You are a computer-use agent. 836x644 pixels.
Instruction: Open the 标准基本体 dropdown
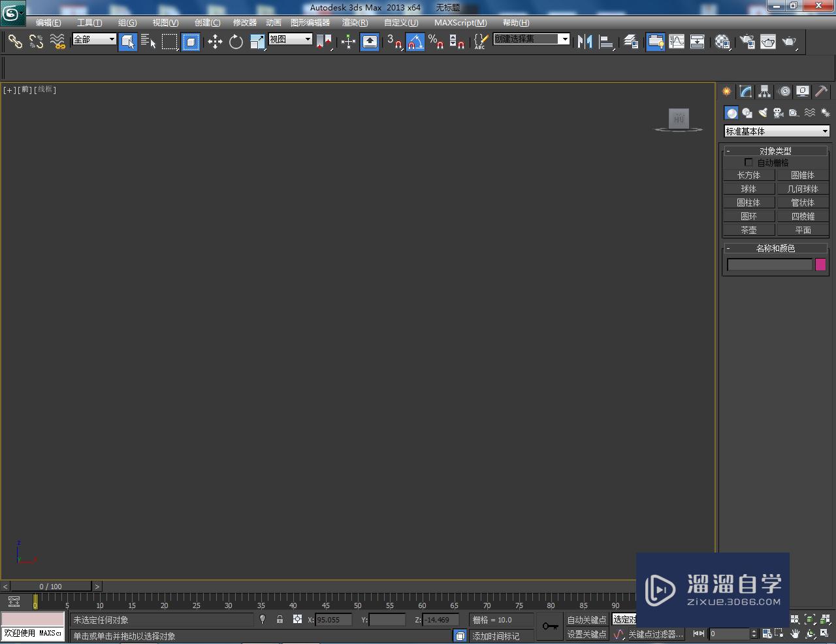[x=776, y=131]
